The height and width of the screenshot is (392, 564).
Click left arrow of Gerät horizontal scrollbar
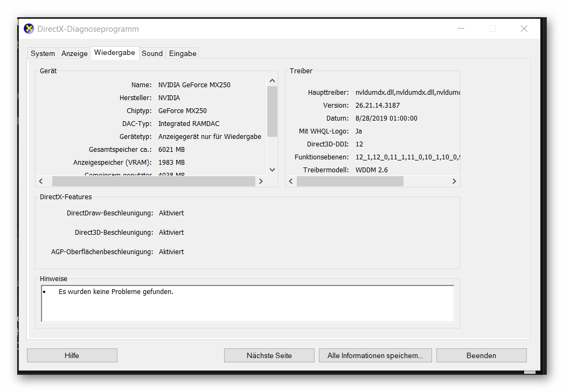click(40, 181)
